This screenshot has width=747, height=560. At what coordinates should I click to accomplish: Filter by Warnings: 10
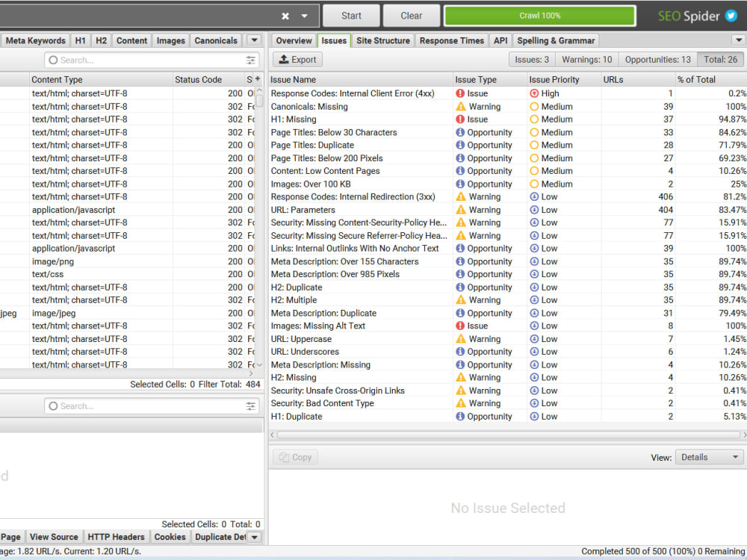tap(587, 60)
